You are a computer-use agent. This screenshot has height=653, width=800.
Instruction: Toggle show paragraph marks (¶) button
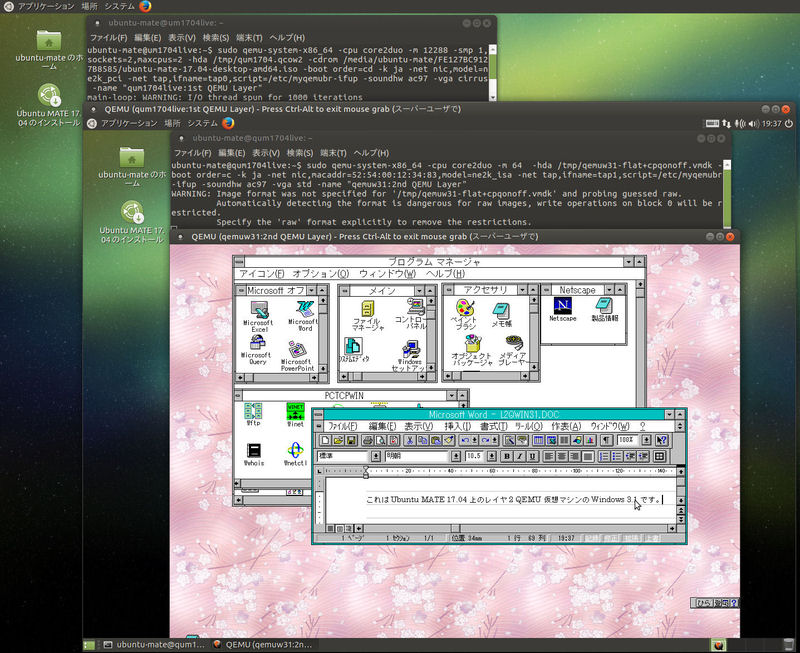point(606,440)
